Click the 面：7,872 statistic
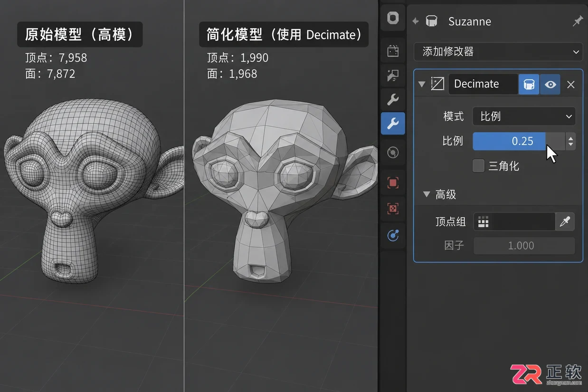 (50, 74)
